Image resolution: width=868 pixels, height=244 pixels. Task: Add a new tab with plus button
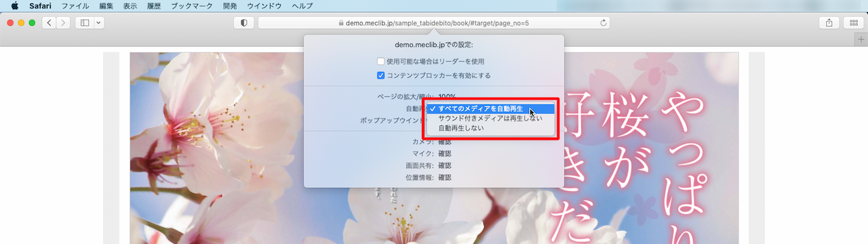(x=861, y=40)
